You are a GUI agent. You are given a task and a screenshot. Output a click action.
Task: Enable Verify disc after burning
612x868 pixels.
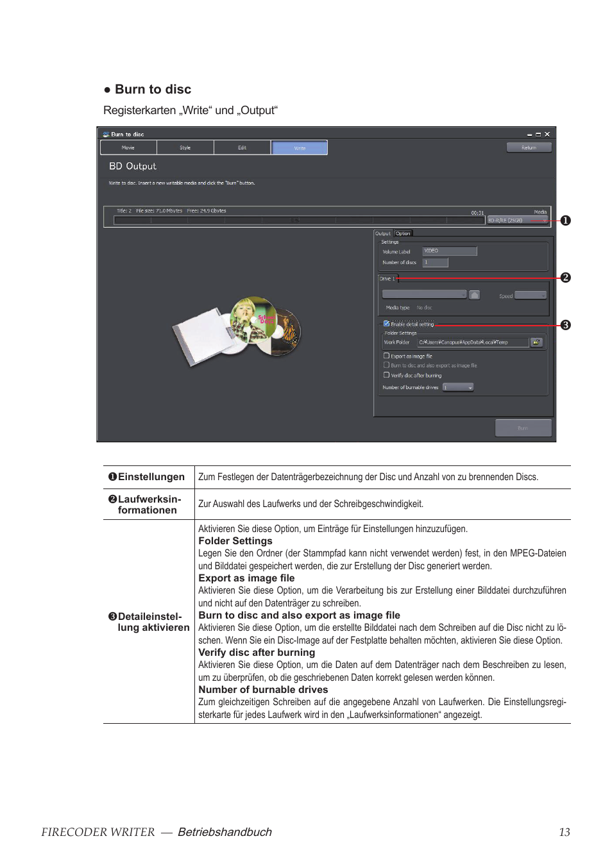(386, 375)
